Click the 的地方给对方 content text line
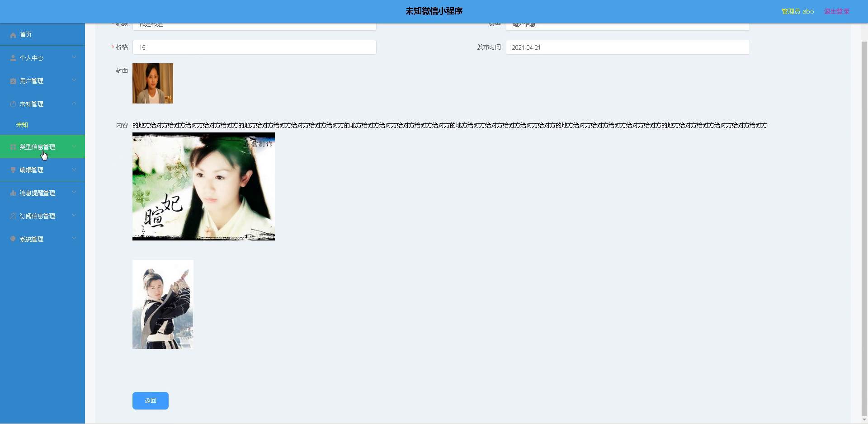868x424 pixels. 450,125
